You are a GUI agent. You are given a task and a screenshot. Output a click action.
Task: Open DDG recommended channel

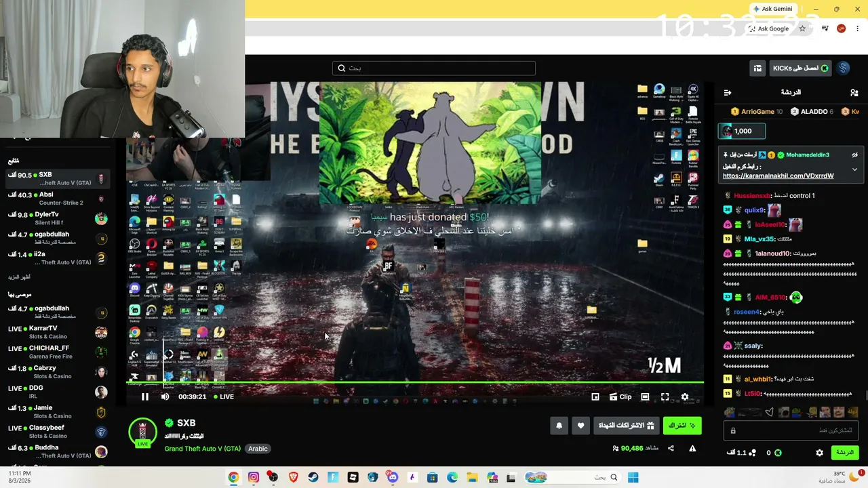58,392
